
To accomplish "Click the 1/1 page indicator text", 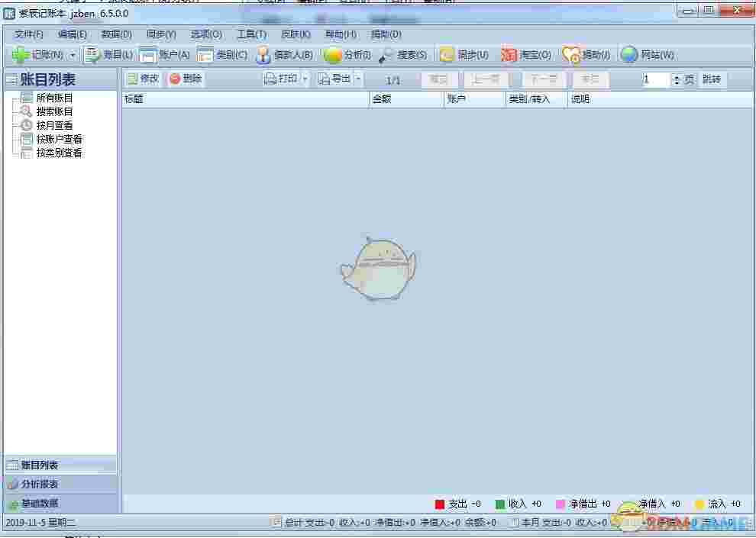I will [x=393, y=80].
